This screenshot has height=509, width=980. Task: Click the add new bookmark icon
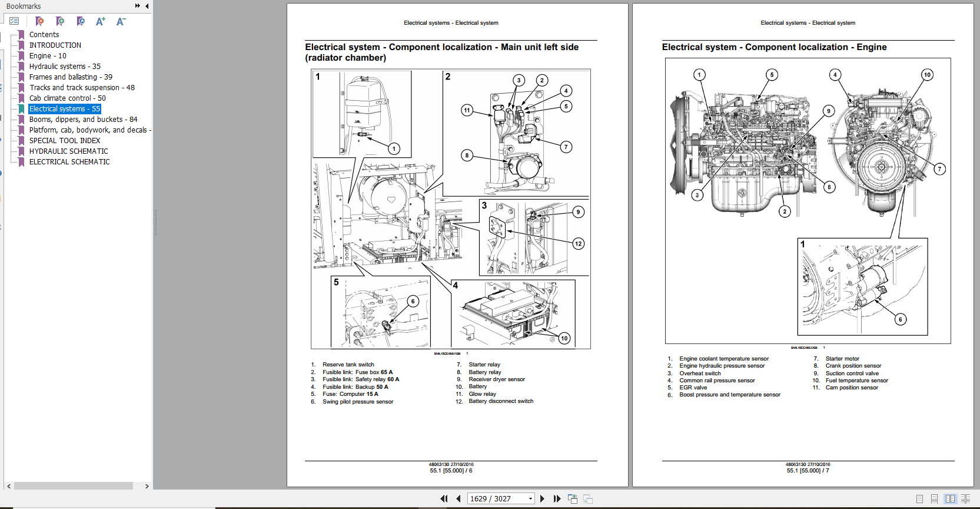[60, 21]
